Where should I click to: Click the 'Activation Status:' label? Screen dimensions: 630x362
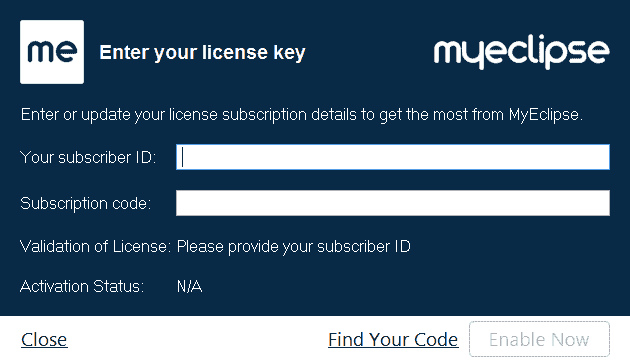point(82,286)
